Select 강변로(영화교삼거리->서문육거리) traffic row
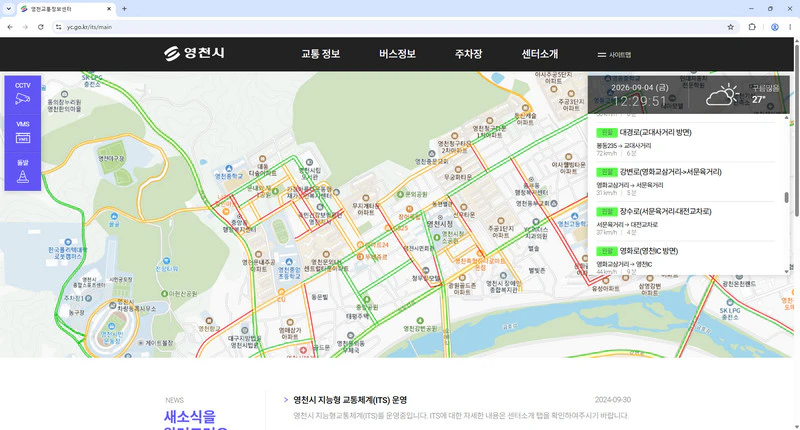The width and height of the screenshot is (800, 430). [685, 182]
